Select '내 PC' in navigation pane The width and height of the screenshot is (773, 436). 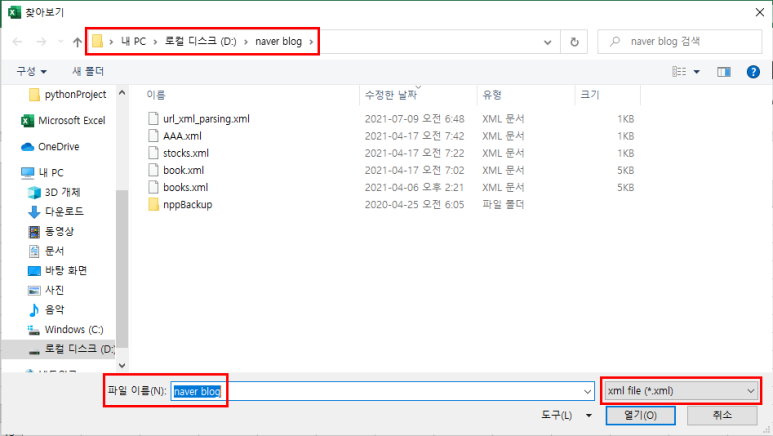42,173
